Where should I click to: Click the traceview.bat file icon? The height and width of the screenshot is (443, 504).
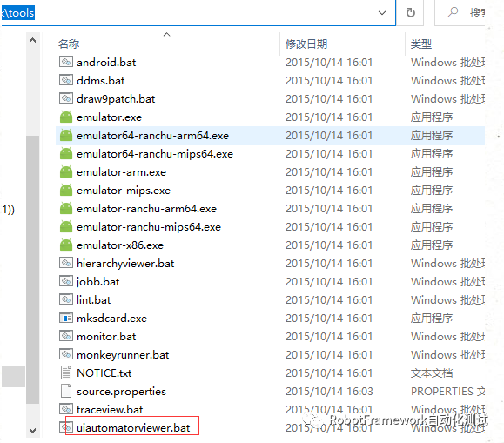(66, 409)
